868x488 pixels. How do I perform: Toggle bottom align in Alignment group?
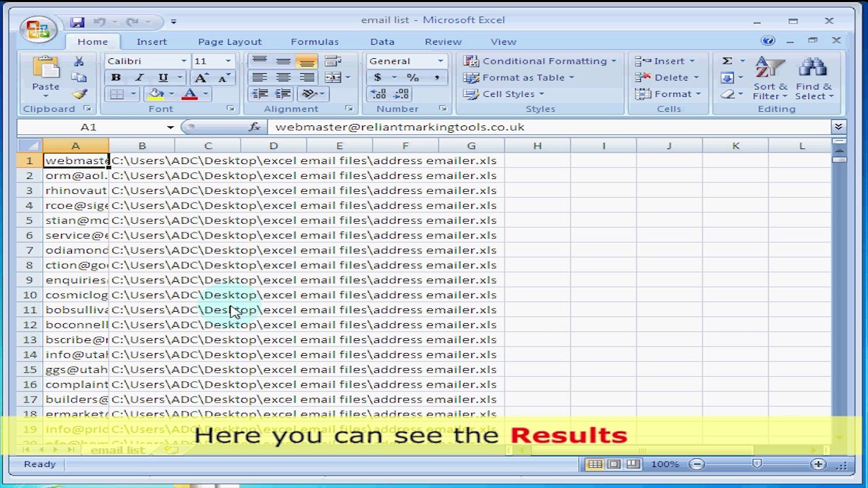[307, 62]
